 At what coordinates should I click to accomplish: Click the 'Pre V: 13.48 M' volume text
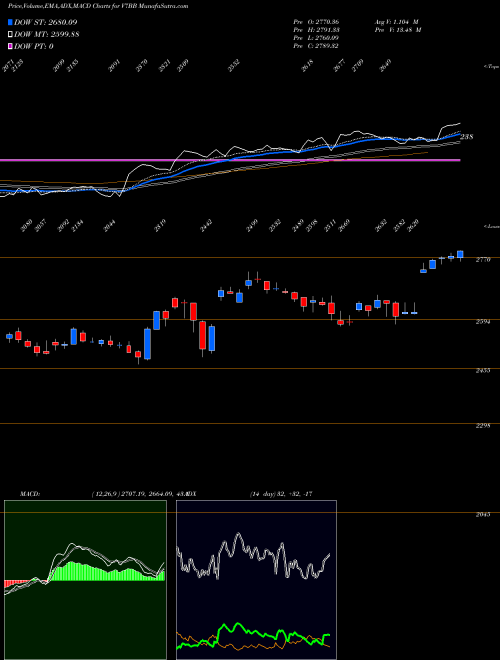[x=398, y=29]
